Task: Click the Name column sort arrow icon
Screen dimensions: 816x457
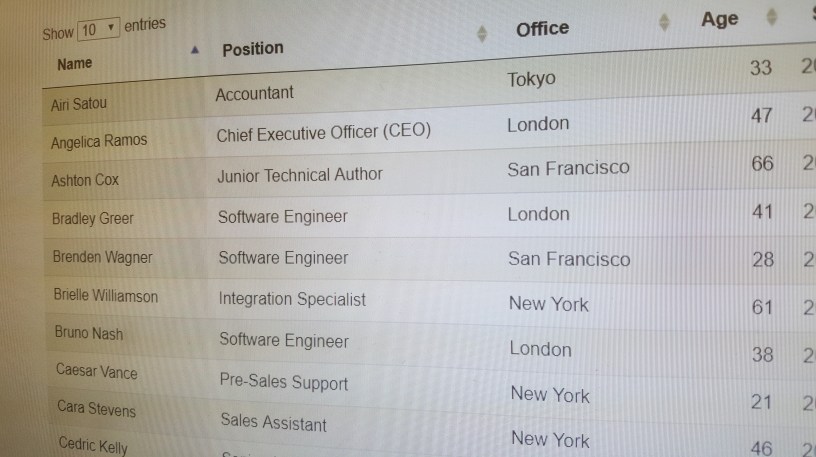Action: click(x=194, y=49)
